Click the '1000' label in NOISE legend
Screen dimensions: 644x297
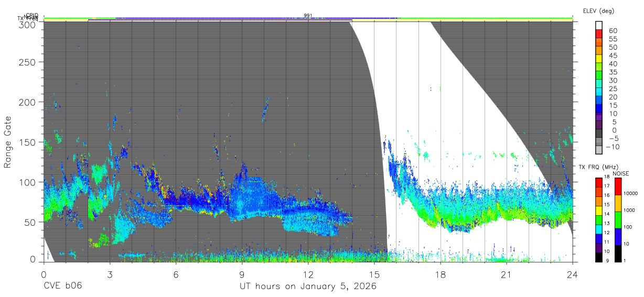pos(629,211)
